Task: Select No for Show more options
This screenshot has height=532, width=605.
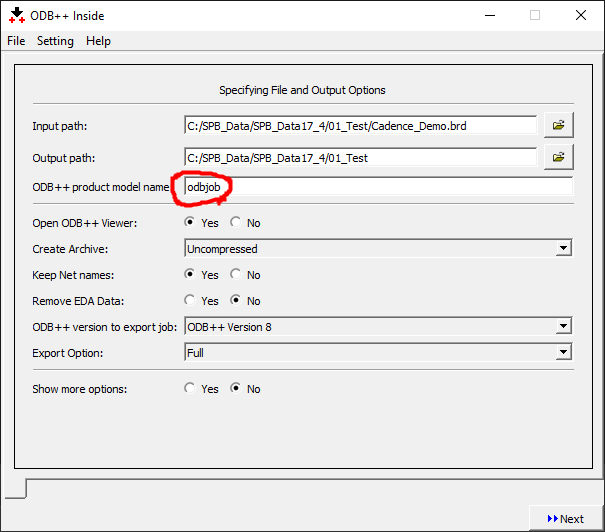Action: (236, 388)
